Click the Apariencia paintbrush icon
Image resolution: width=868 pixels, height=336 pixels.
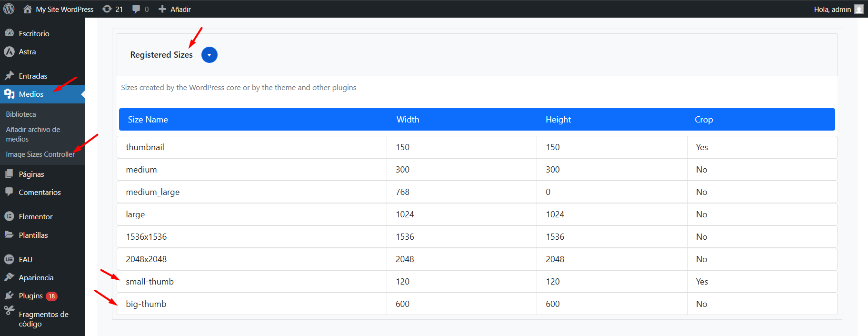tap(9, 277)
